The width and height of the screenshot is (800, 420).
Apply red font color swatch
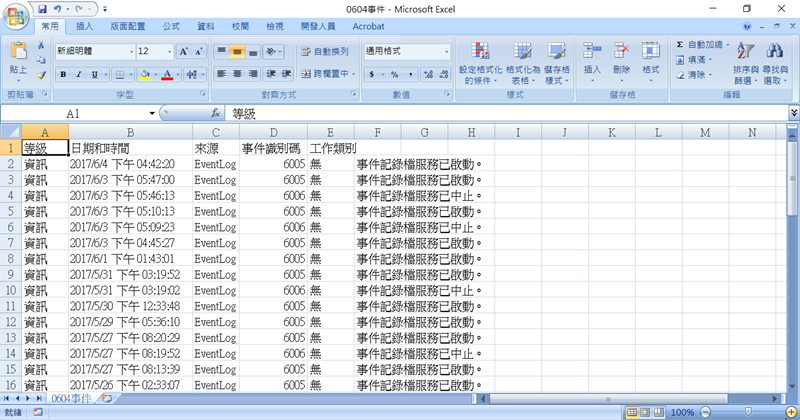[167, 75]
